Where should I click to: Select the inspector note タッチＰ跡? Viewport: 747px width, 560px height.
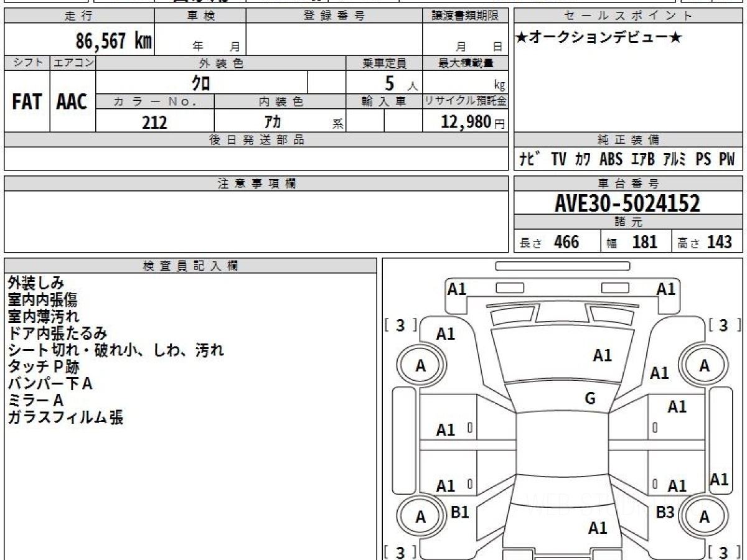pos(44,367)
